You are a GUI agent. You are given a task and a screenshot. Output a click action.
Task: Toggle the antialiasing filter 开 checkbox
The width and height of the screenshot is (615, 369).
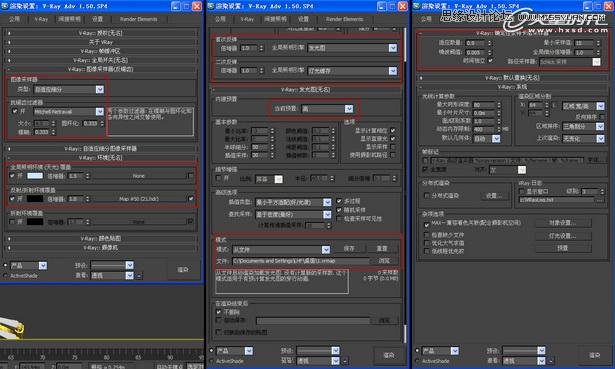tap(15, 111)
